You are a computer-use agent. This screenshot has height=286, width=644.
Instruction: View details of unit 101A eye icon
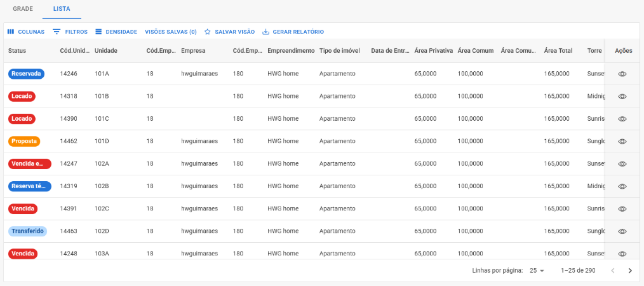tap(622, 74)
